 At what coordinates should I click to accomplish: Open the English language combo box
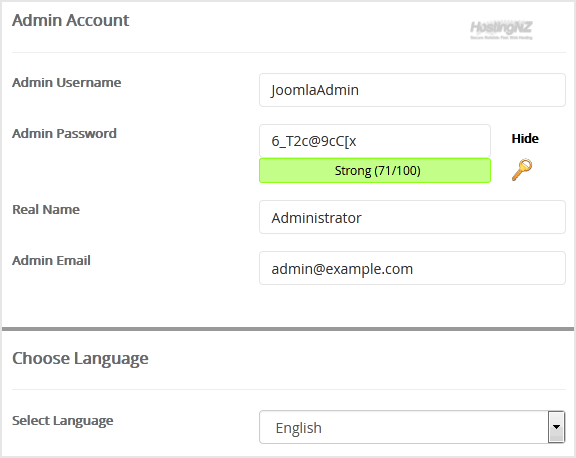pos(412,427)
